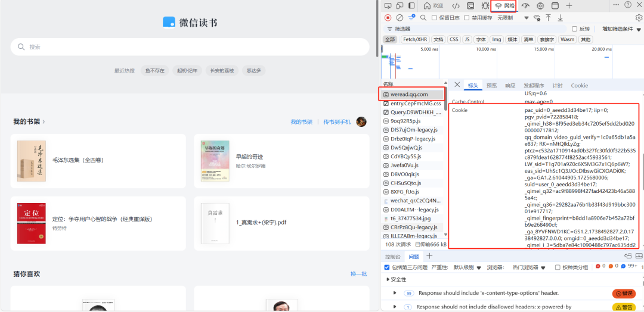Open the Sources bug icon panel

click(485, 6)
